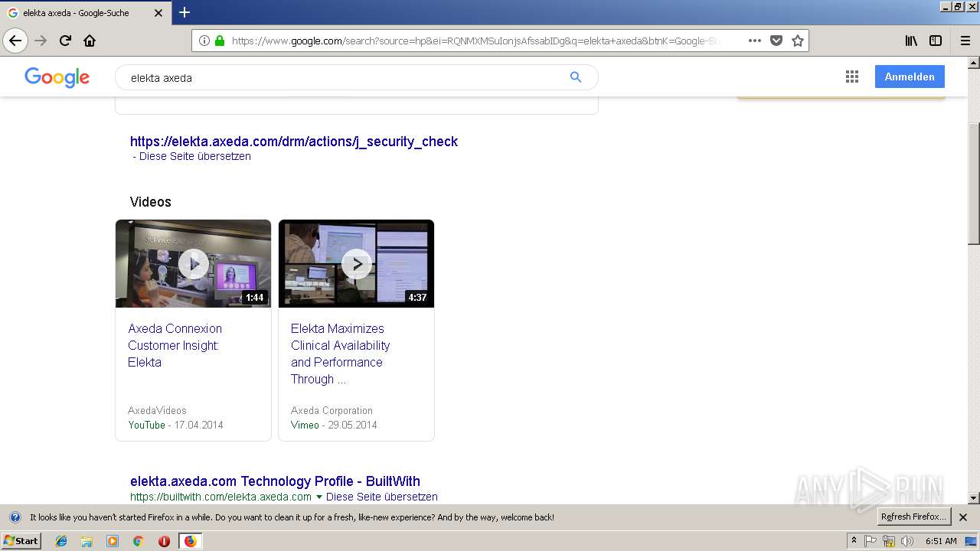
Task: Click the vertical scrollbar thumb
Action: (x=973, y=184)
